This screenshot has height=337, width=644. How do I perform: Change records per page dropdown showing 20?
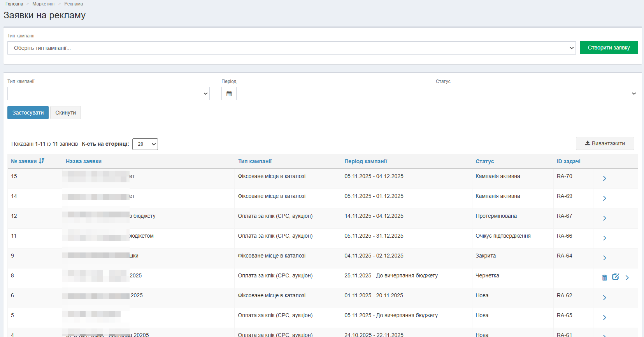[145, 144]
